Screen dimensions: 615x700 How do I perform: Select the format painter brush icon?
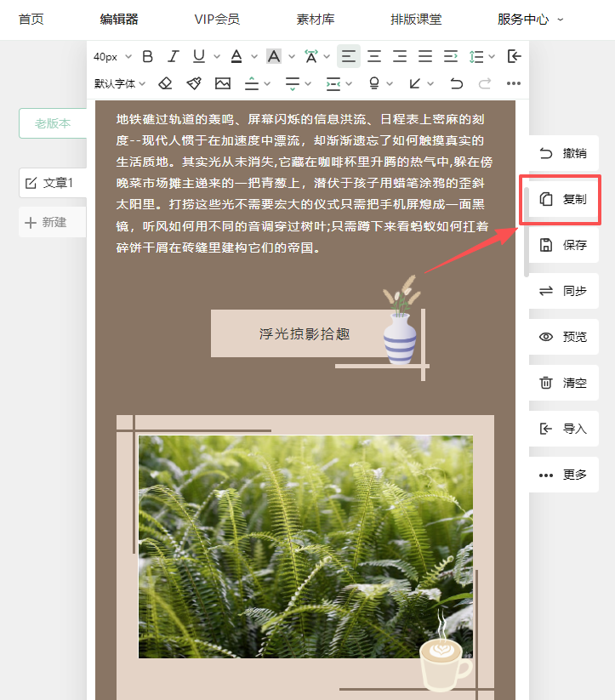click(x=194, y=83)
